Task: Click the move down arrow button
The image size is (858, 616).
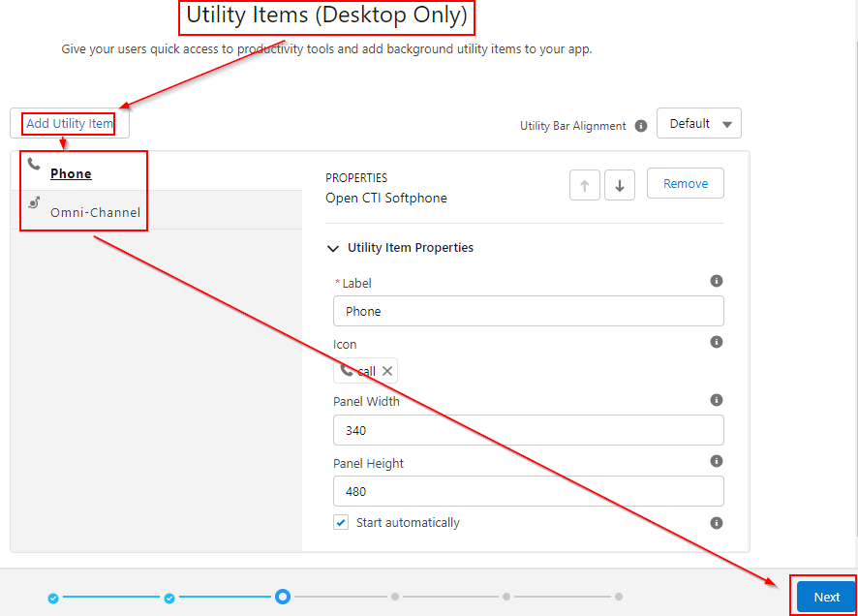Action: point(620,184)
